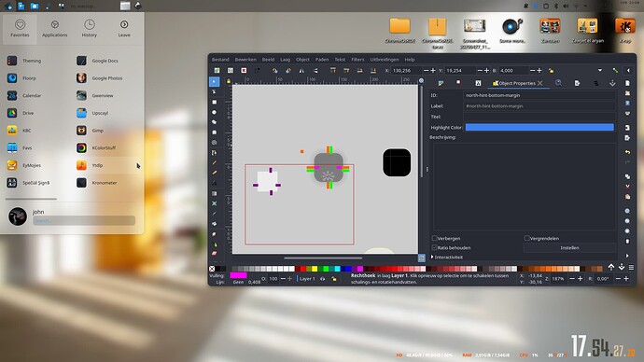Open the Leave tab in launcher menu
The image size is (644, 362).
[x=124, y=29]
